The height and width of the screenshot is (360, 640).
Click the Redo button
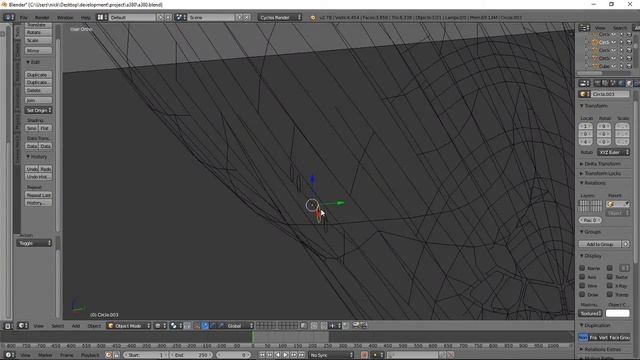[45, 169]
